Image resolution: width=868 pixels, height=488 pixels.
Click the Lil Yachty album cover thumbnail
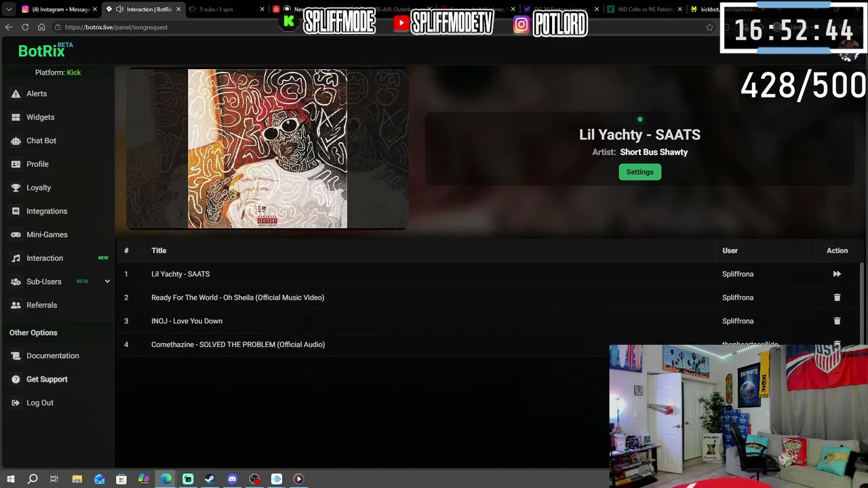(x=267, y=148)
